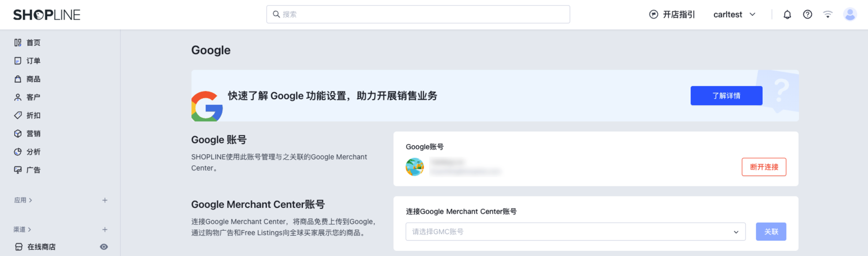Click the Google page title

[211, 50]
